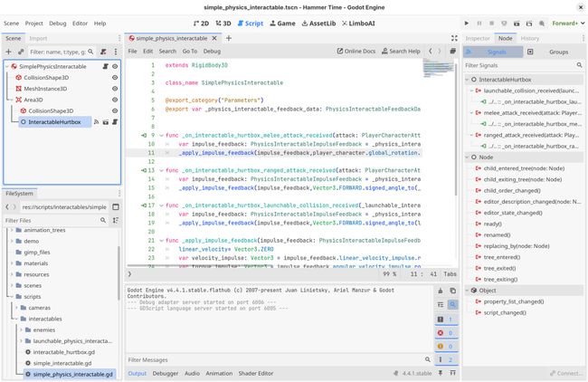This screenshot has height=382, width=588.
Task: Toggle FileSystem split mode icon
Action: tap(116, 207)
